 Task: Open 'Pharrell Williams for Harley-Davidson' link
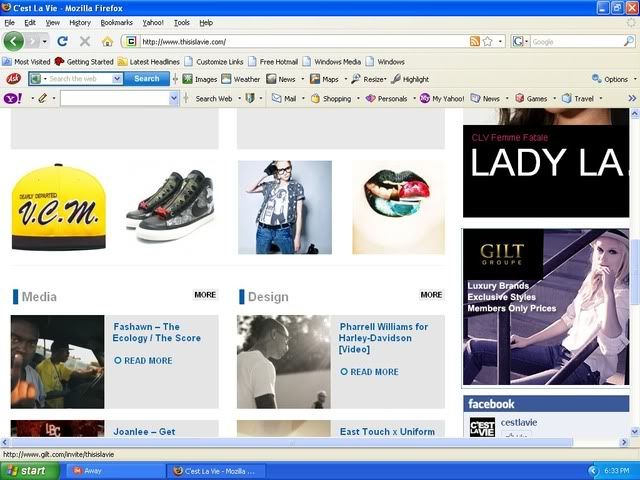tap(383, 338)
